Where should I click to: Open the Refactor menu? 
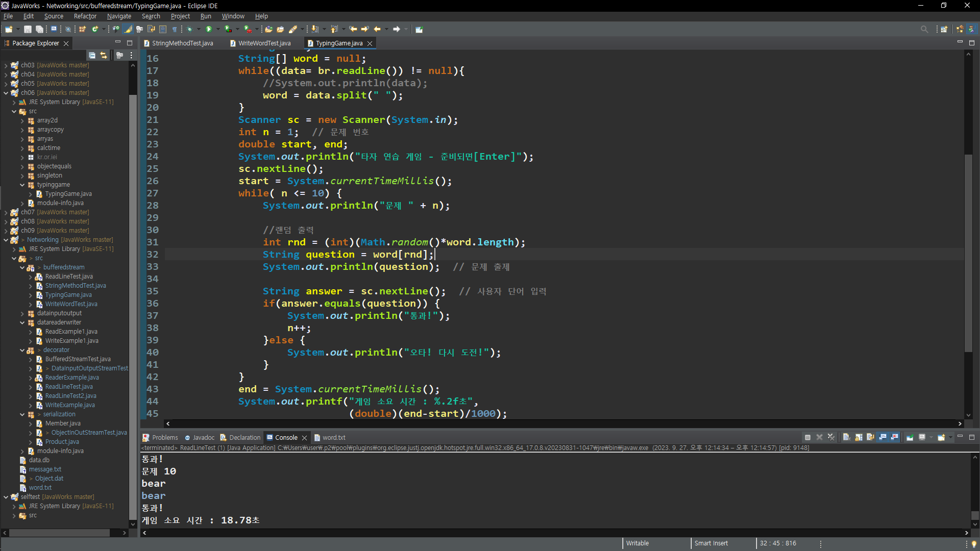pyautogui.click(x=85, y=16)
